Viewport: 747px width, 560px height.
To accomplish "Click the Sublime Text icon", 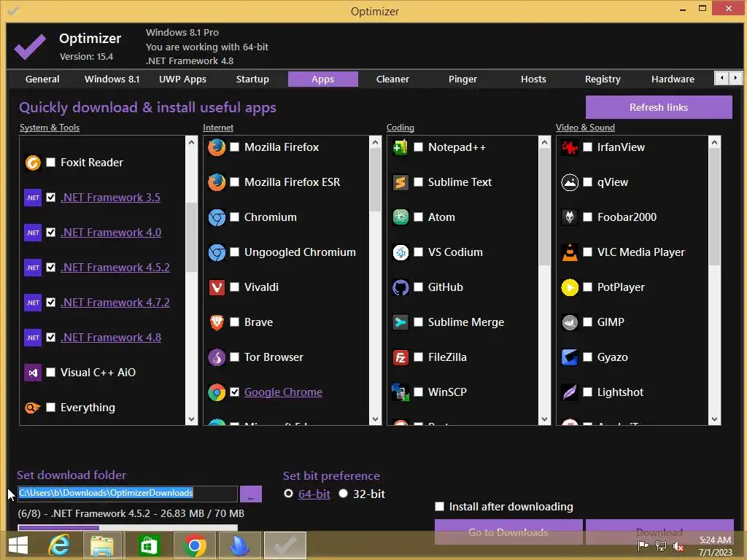I will pyautogui.click(x=400, y=182).
